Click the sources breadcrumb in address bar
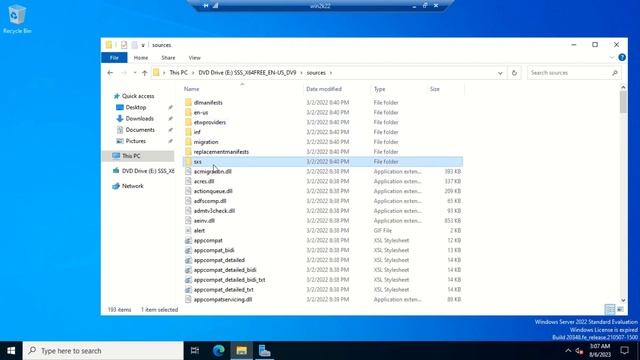The image size is (640, 360). (316, 73)
